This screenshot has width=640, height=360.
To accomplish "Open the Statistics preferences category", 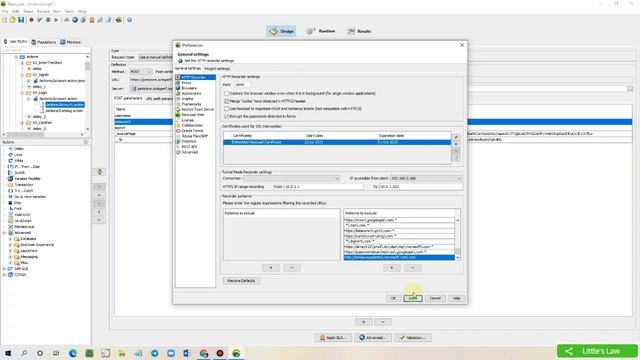I will pos(189,141).
